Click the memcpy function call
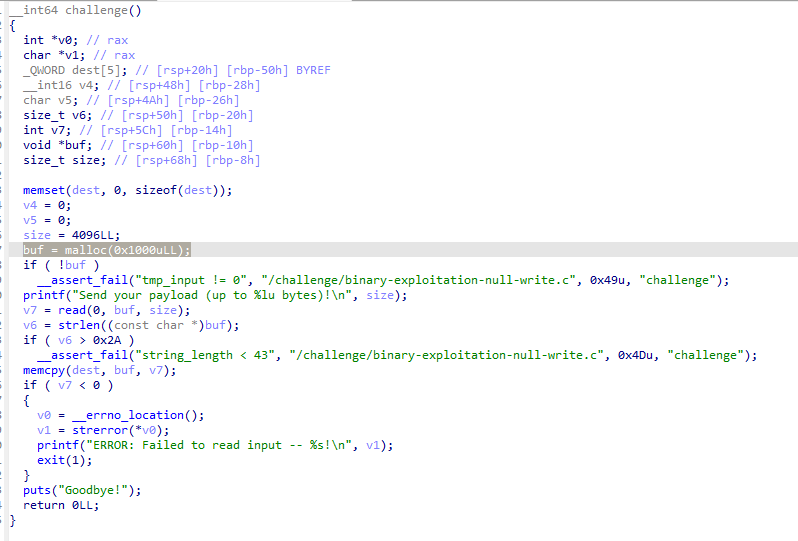This screenshot has width=798, height=541. click(x=43, y=370)
